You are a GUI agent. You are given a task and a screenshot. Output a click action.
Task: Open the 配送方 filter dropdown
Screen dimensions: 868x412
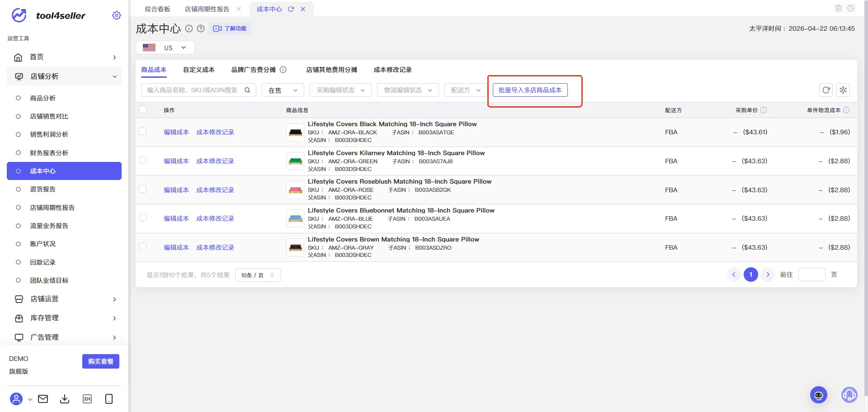(x=466, y=90)
